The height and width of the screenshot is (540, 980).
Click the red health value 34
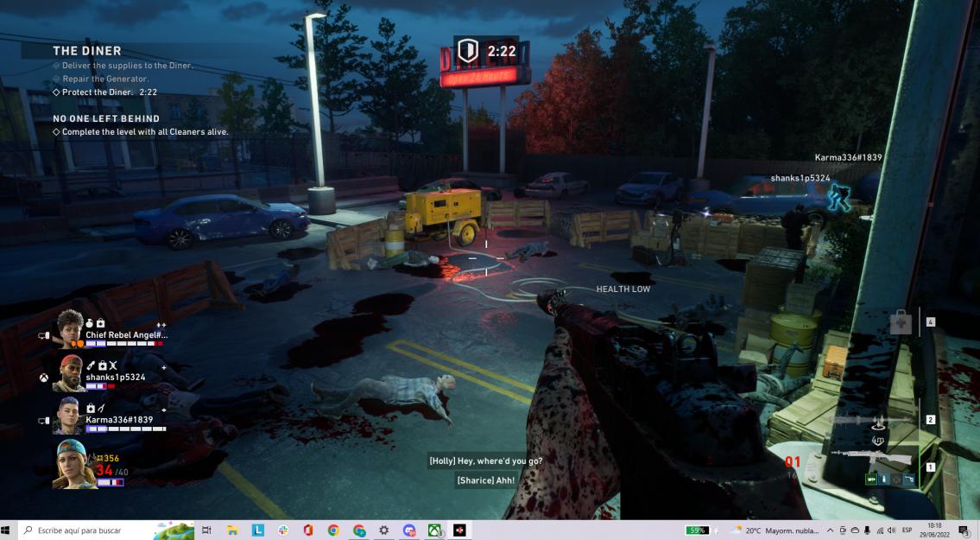pos(104,471)
